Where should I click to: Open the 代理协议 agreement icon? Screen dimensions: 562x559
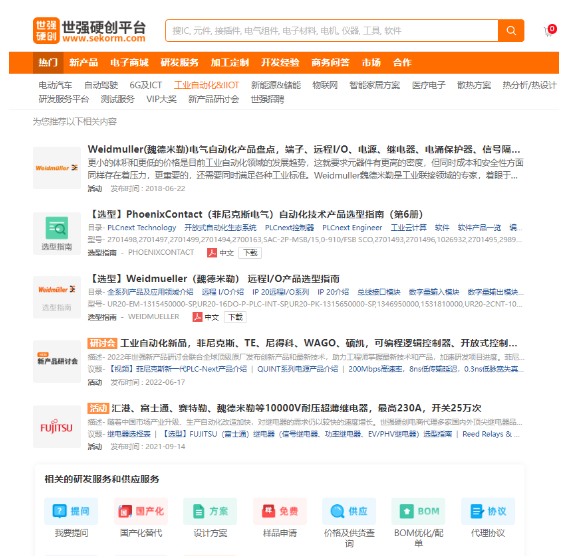pyautogui.click(x=488, y=511)
